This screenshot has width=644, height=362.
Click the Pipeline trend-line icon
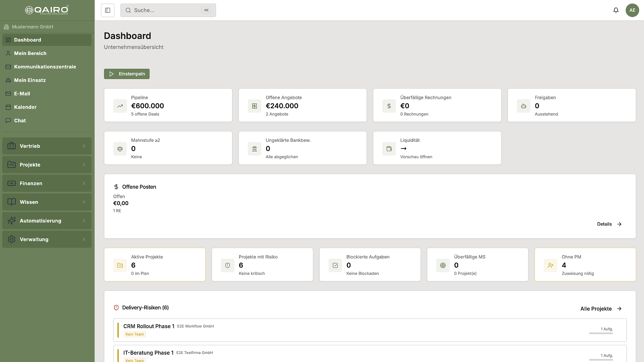(x=120, y=106)
